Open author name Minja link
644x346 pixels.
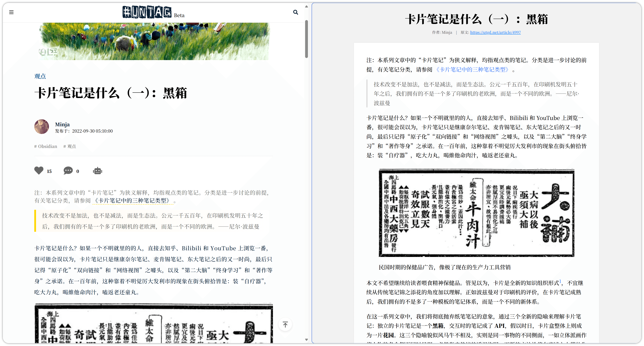(62, 124)
